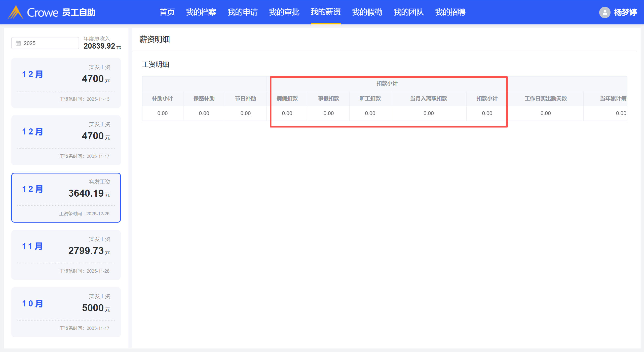This screenshot has width=644, height=352.
Task: Click the calendar icon in year field
Action: (18, 43)
